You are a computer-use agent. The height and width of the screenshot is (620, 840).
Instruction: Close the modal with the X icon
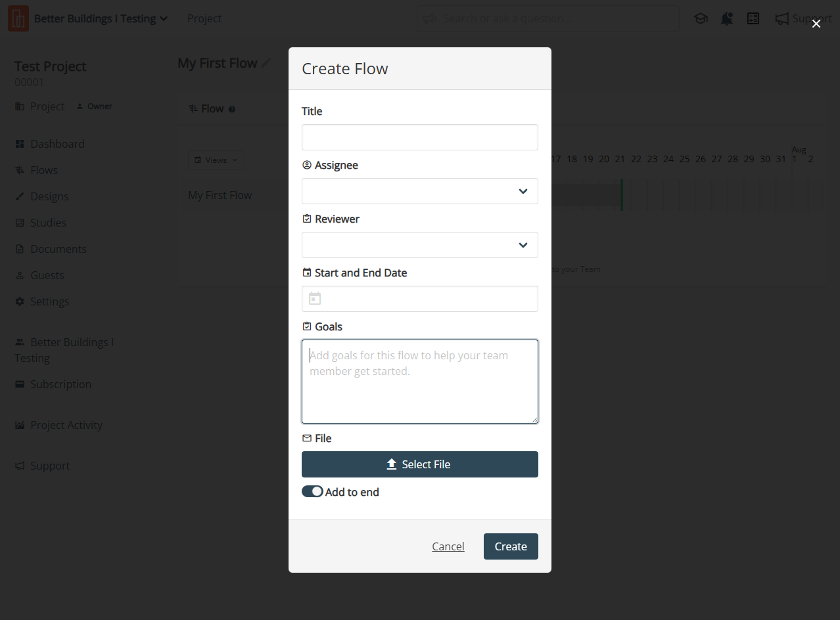[816, 24]
